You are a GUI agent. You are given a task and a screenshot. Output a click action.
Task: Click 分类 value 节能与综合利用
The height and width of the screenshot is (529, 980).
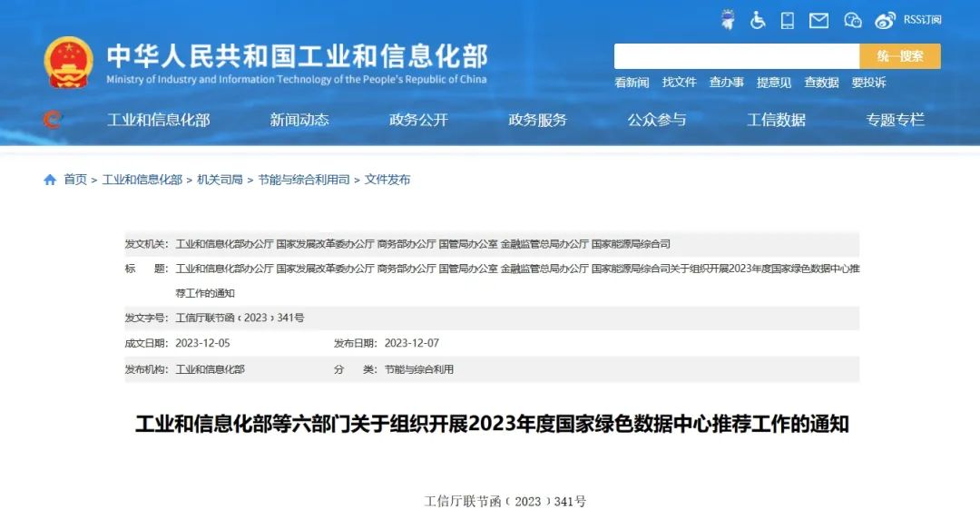418,369
